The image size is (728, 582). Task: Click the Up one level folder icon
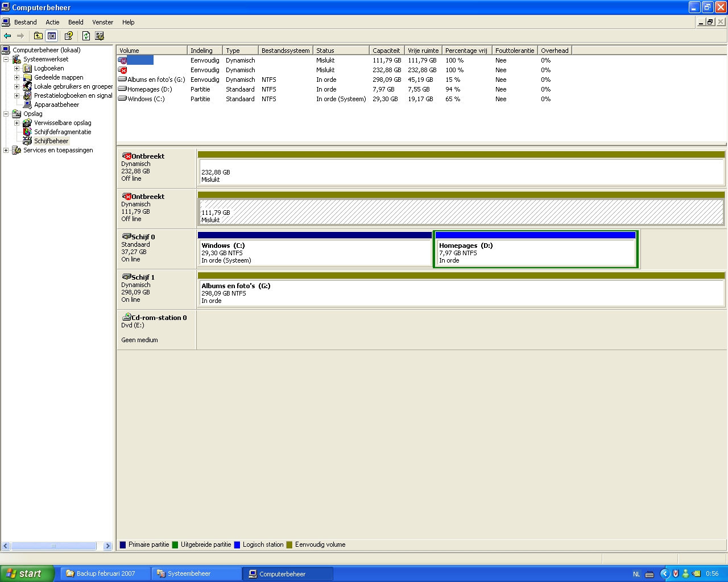click(38, 36)
